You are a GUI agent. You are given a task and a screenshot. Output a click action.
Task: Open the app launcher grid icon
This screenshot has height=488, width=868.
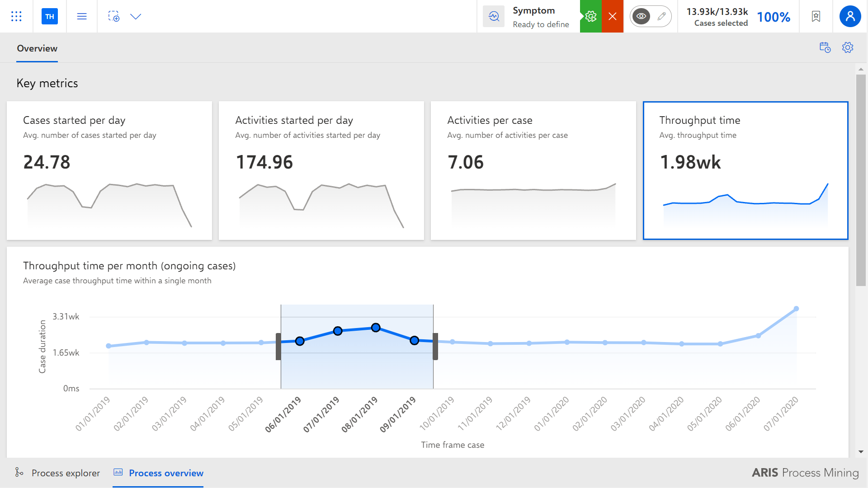16,16
